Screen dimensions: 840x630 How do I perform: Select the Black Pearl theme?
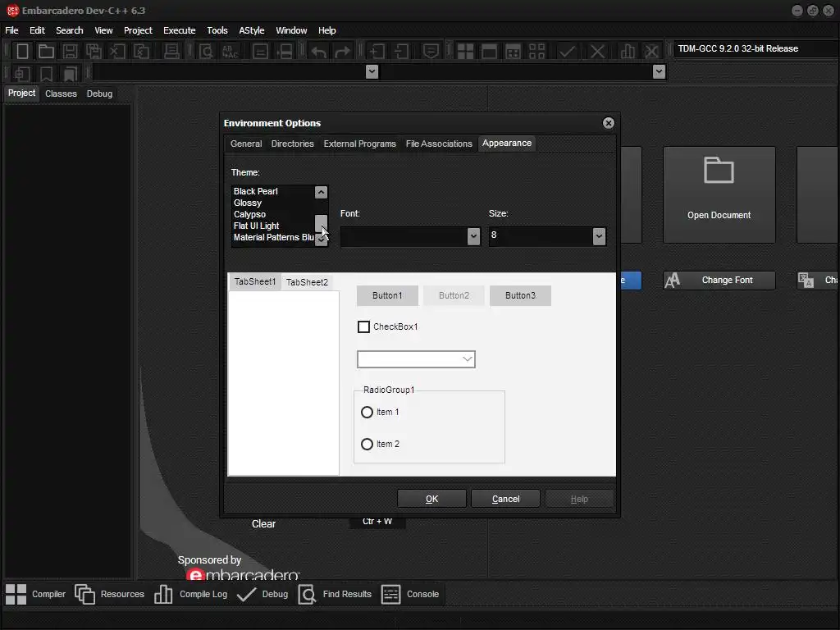coord(273,191)
